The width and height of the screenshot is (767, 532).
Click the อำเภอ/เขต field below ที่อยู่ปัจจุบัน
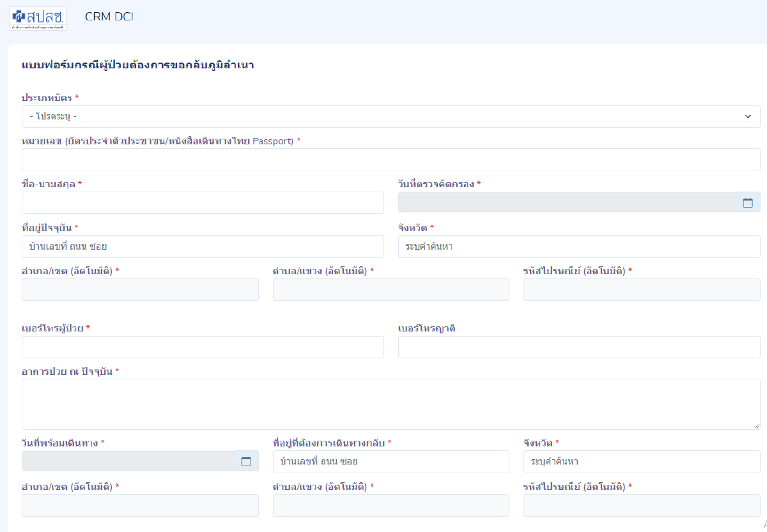point(140,289)
